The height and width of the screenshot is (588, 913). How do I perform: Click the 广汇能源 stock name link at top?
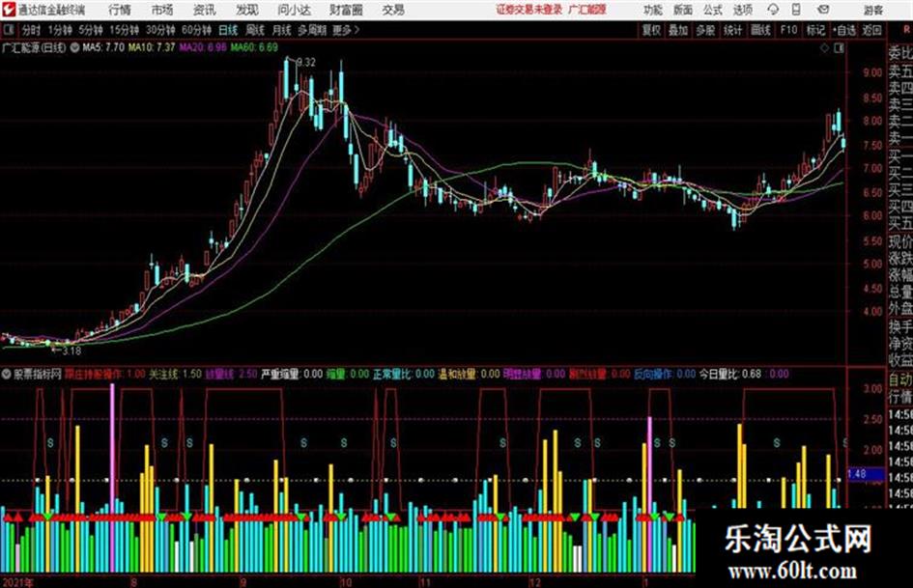587,10
